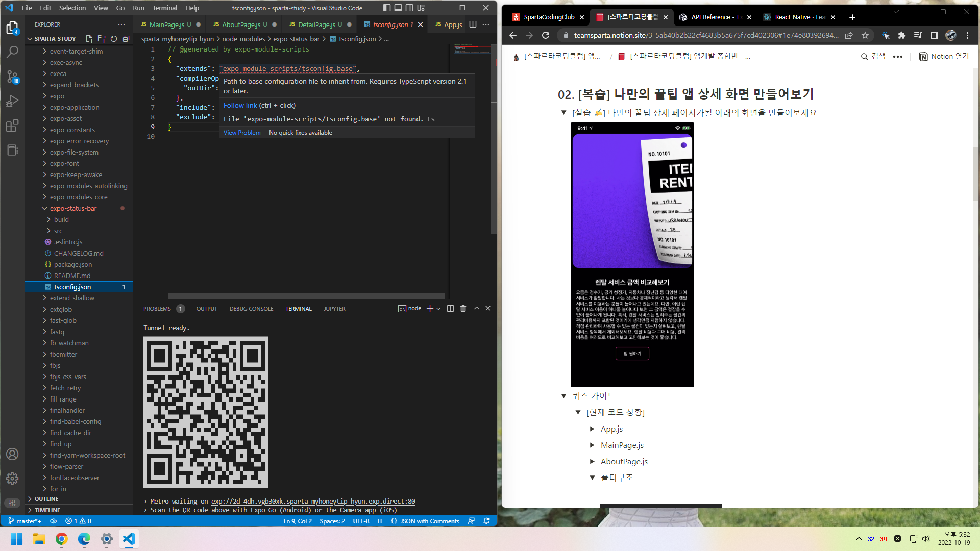Open terminal launch profile dropdown arrow

(438, 308)
